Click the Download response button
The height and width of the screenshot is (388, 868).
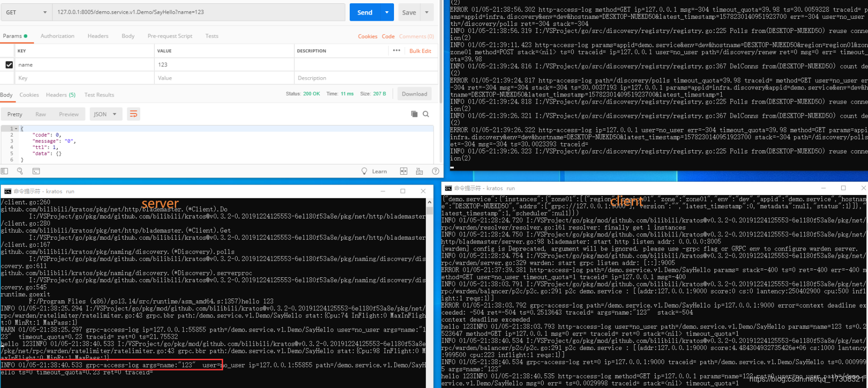[415, 94]
